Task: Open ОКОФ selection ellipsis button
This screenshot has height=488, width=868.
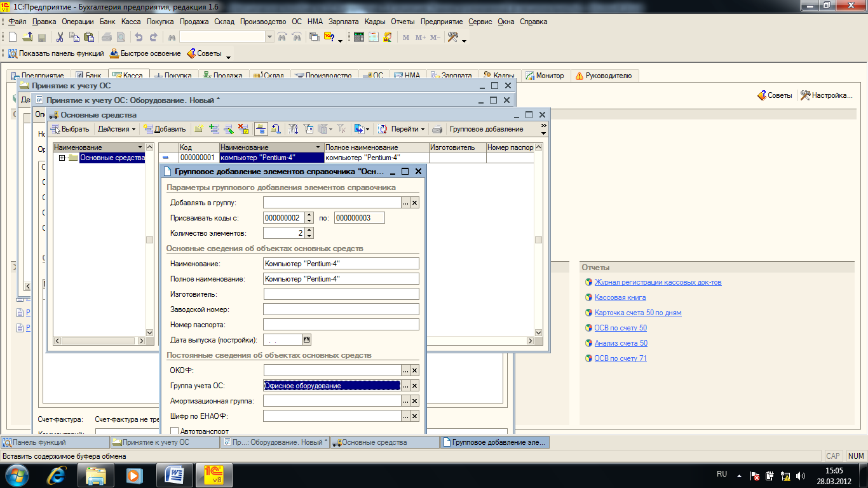Action: tap(405, 370)
